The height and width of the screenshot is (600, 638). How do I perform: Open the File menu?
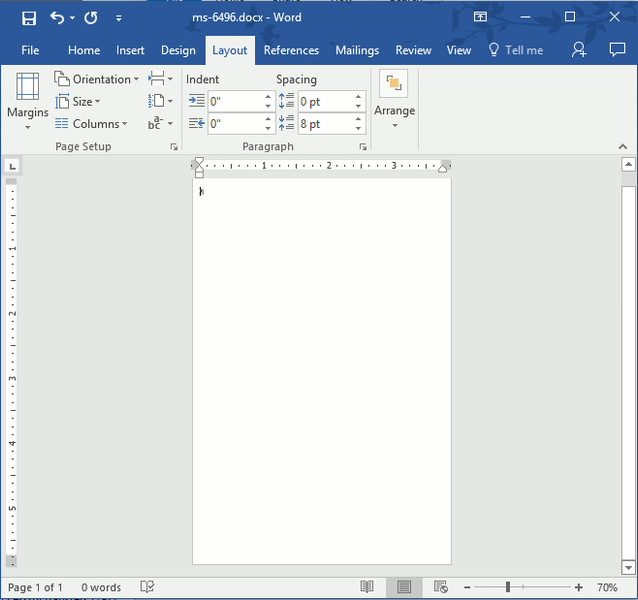pos(30,50)
